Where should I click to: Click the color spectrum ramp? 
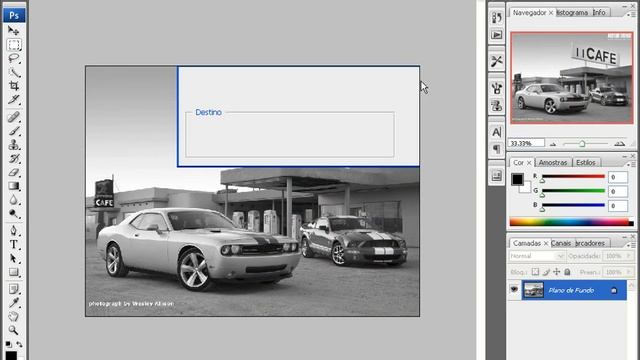(x=571, y=222)
